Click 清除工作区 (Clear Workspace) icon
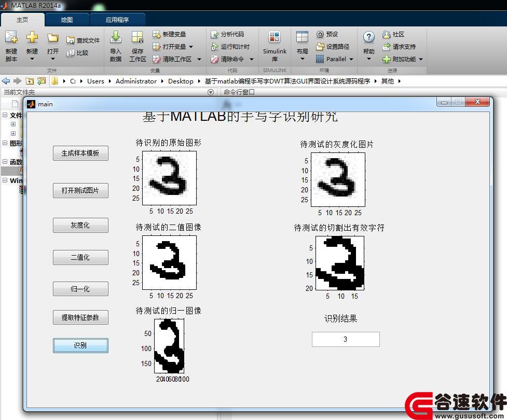Image resolution: width=507 pixels, height=420 pixels. 157,59
